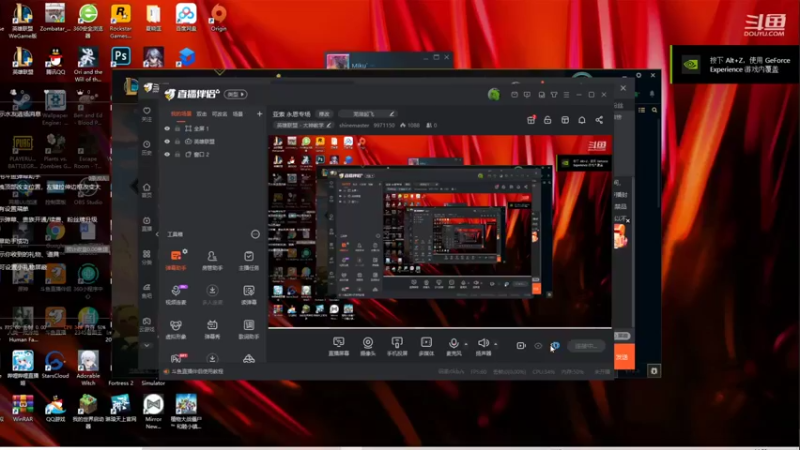Open the 弹幕秀 tool

pos(212,329)
